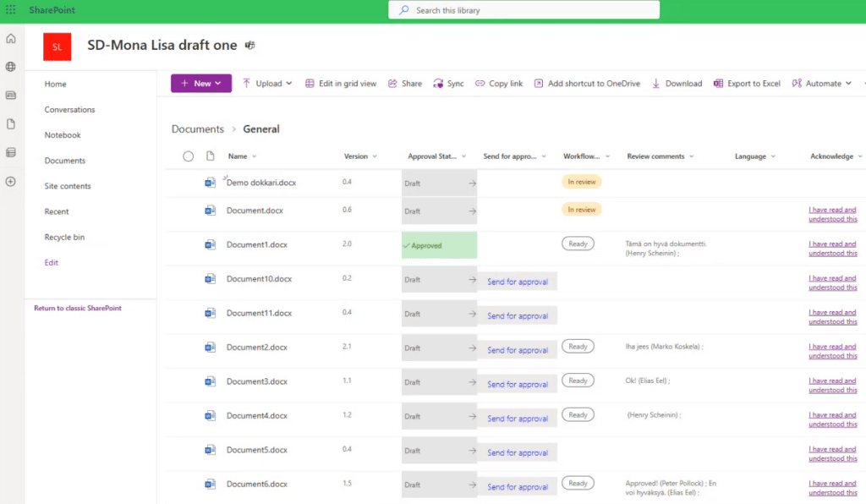Click Word icon for Document11.docx

(210, 313)
